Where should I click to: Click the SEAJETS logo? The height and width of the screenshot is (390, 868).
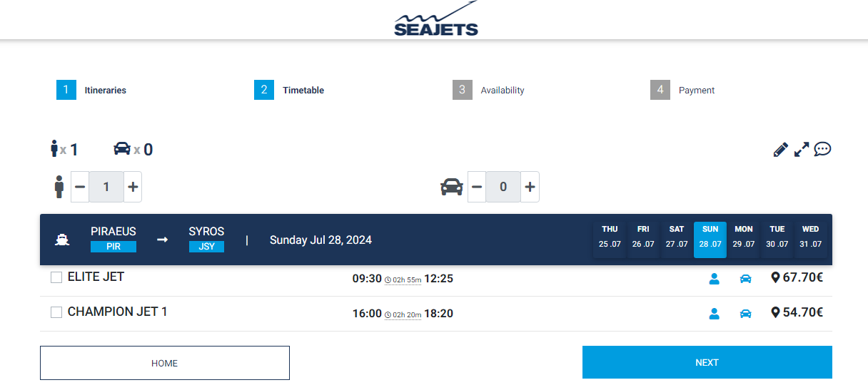click(x=435, y=20)
